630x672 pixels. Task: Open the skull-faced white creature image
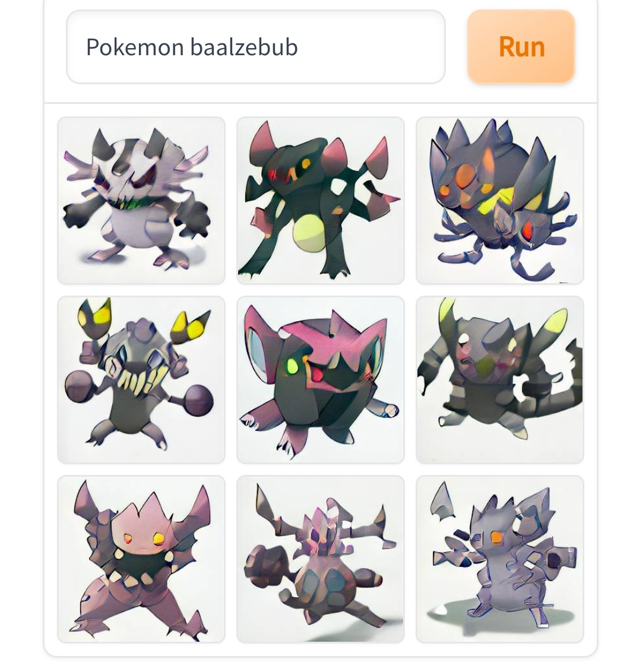pyautogui.click(x=141, y=201)
